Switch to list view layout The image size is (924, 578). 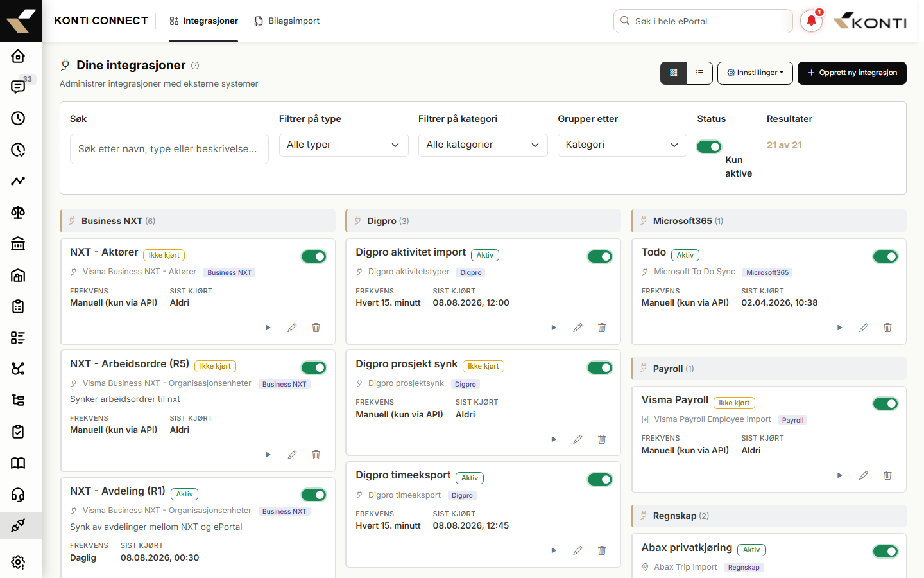point(699,73)
